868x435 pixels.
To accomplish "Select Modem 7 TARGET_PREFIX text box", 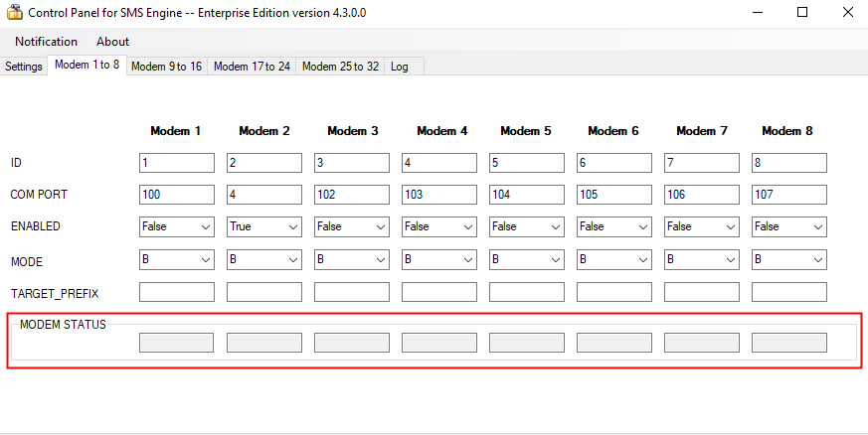I will tap(702, 293).
